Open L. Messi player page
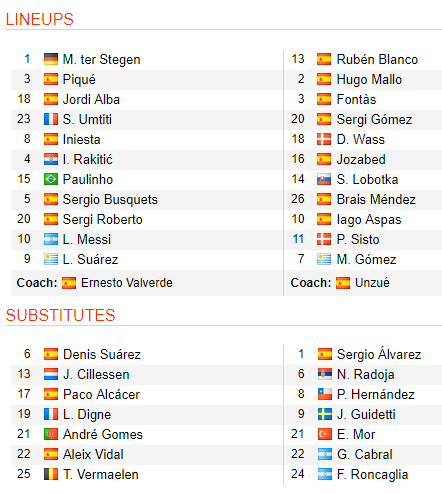442x493 pixels. 87,239
